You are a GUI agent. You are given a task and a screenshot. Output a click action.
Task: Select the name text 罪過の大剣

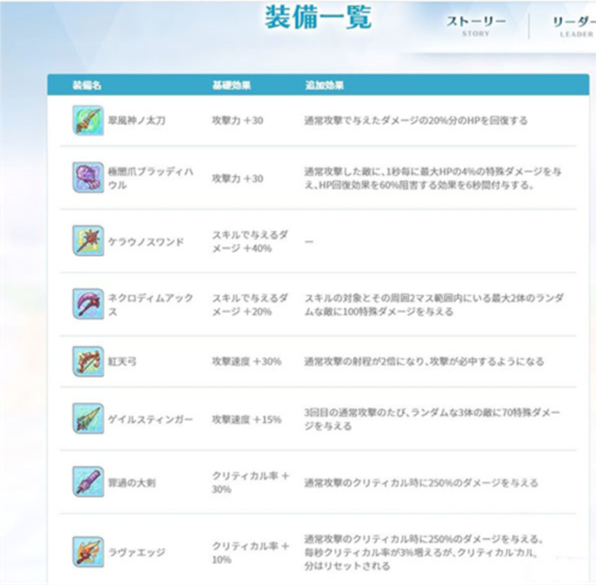(132, 483)
